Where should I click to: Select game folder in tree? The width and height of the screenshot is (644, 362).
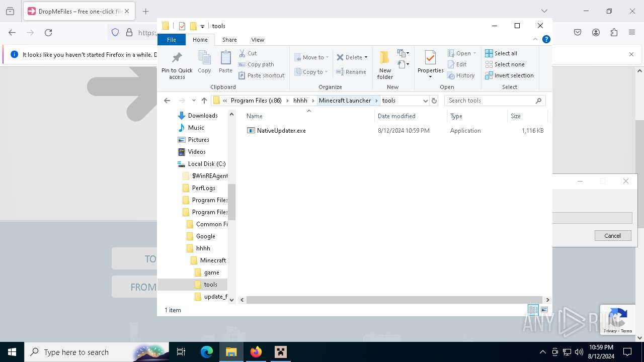tap(211, 273)
